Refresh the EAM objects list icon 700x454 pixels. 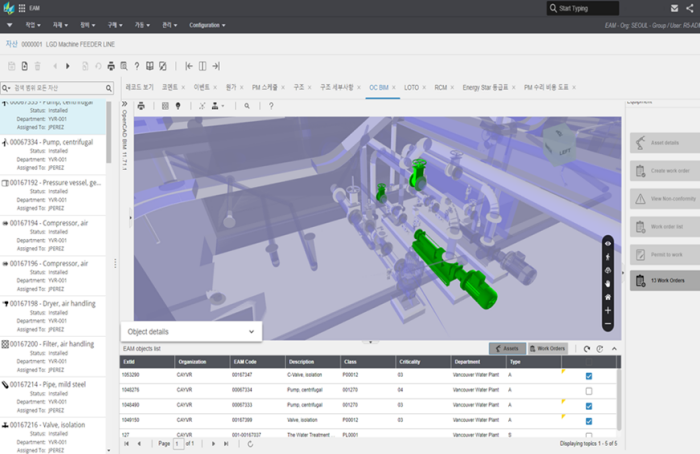coord(587,349)
